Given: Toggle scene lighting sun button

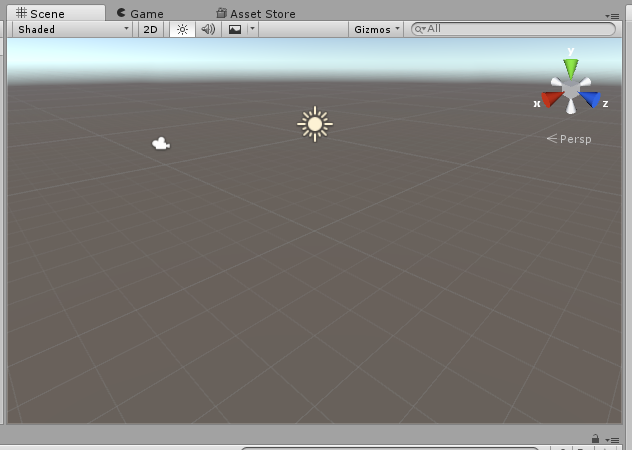Looking at the screenshot, I should (x=183, y=29).
